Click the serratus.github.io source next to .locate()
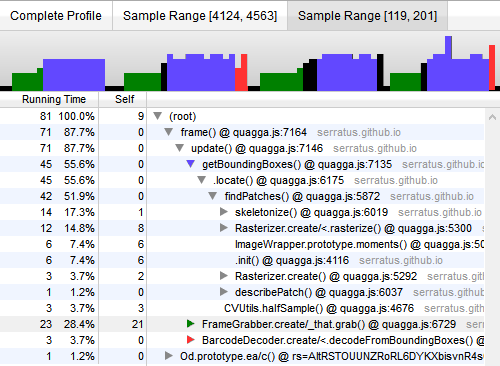Viewport: 500px width, 366px height. 396,180
